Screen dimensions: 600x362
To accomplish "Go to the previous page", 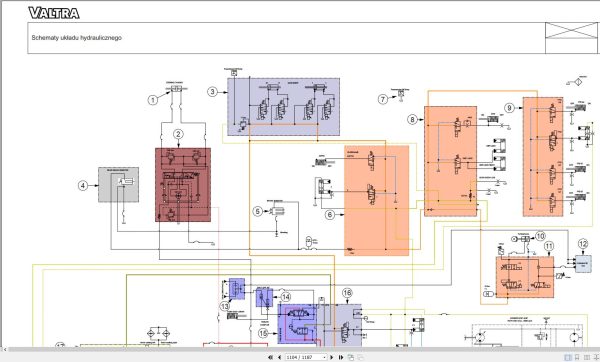I will point(280,357).
